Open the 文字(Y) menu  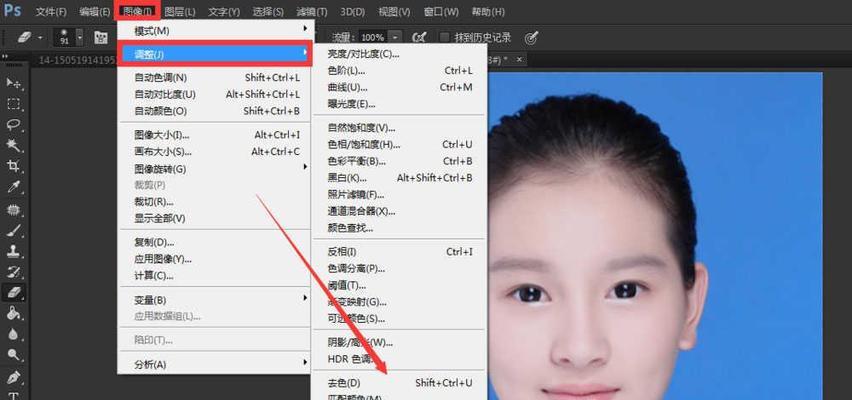[x=224, y=11]
